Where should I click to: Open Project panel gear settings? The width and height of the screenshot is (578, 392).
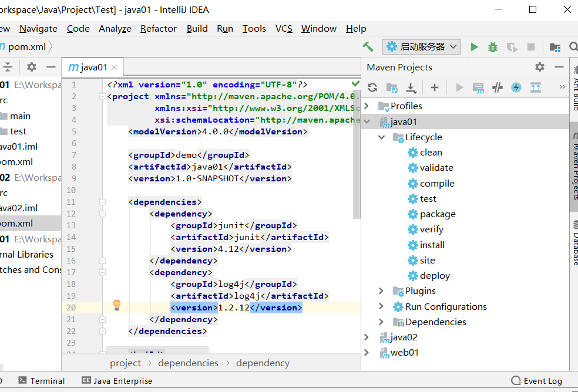coord(32,67)
